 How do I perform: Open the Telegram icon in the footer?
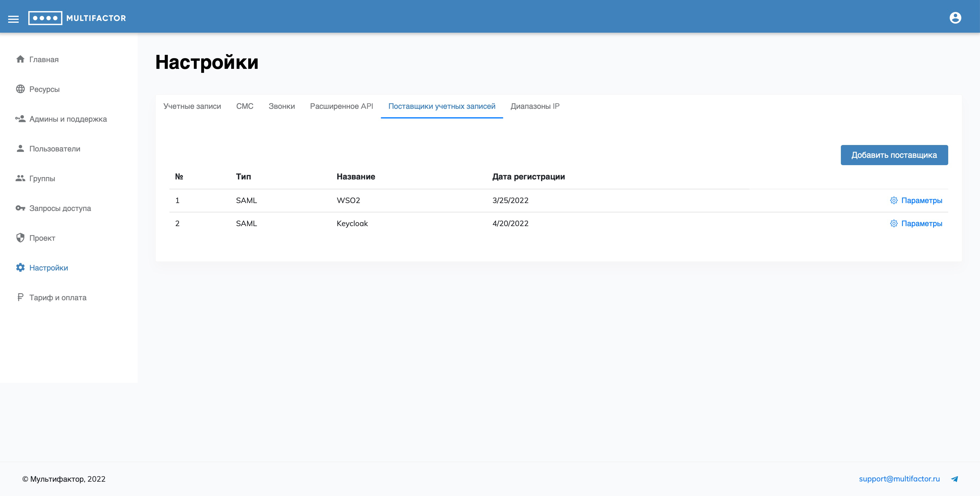click(955, 479)
